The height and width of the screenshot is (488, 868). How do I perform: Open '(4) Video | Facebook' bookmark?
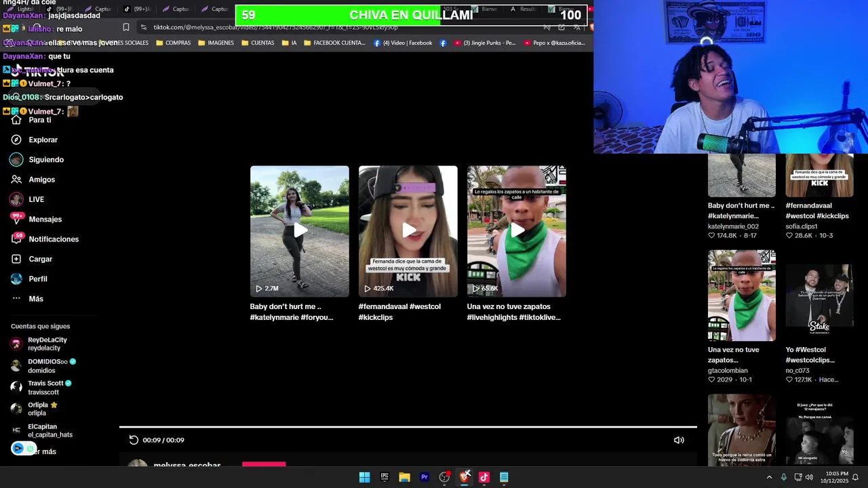tap(403, 43)
